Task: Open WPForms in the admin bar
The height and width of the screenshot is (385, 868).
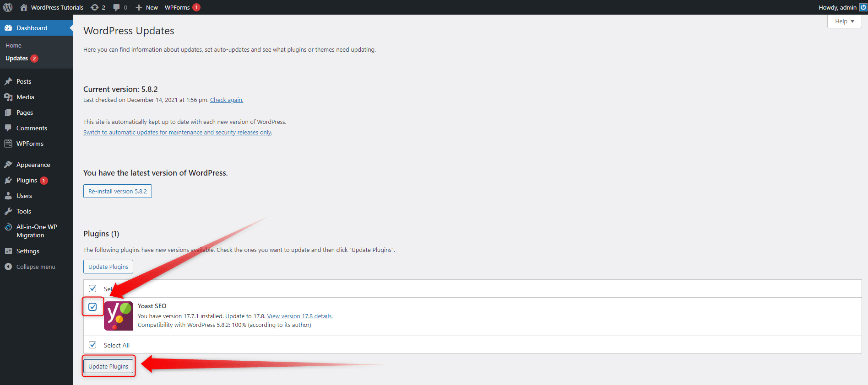Action: click(177, 7)
